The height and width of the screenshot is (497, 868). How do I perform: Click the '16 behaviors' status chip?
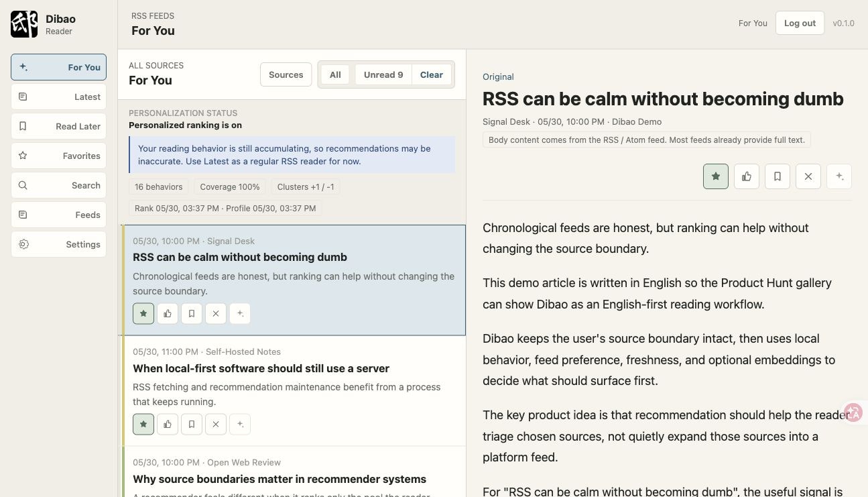coord(159,186)
